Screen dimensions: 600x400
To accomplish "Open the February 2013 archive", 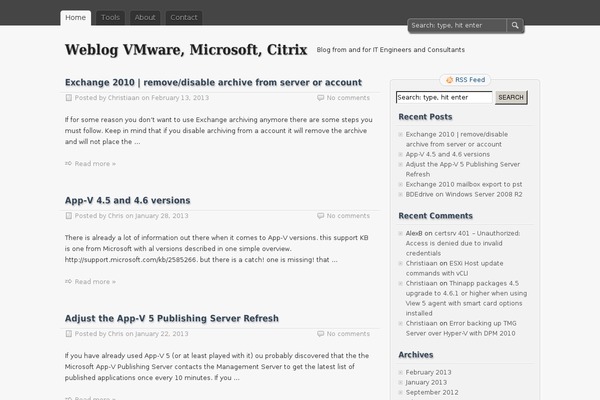I will click(428, 372).
